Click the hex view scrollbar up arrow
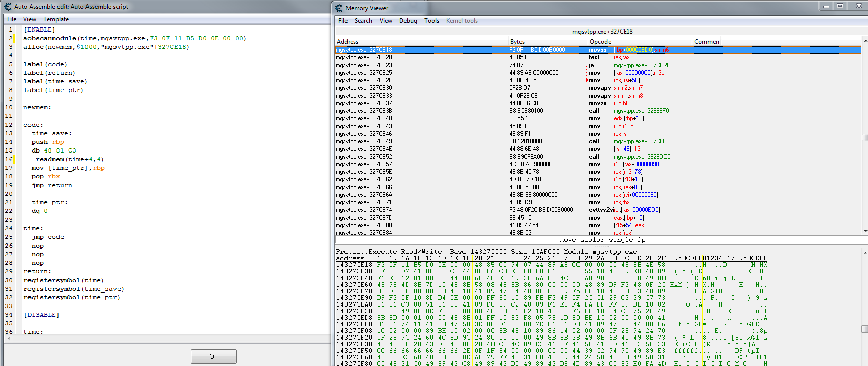 [865, 252]
